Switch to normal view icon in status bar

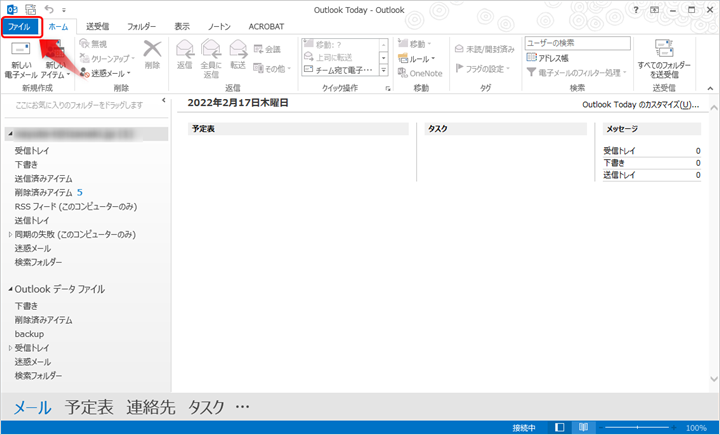(559, 428)
